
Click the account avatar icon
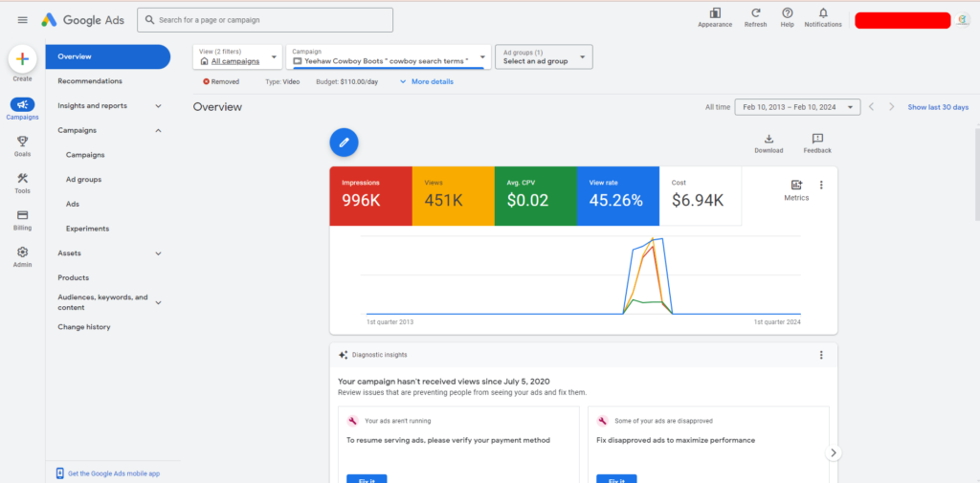(x=963, y=20)
